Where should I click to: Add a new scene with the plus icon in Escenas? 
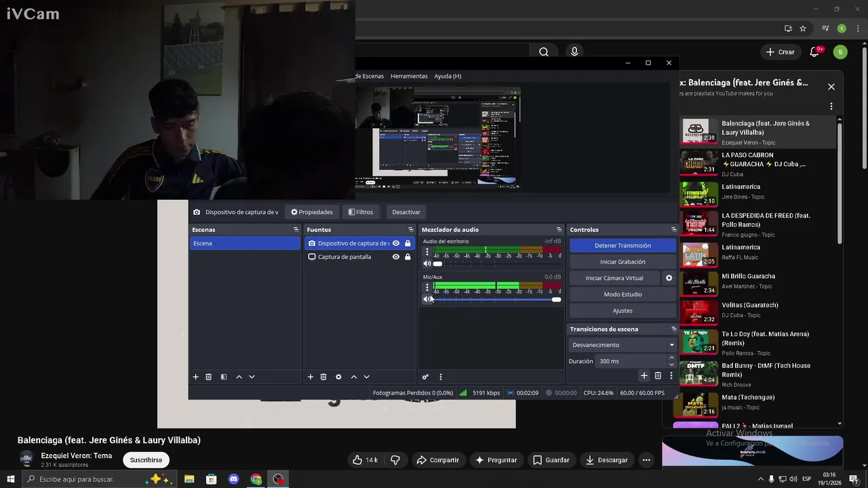pos(195,377)
